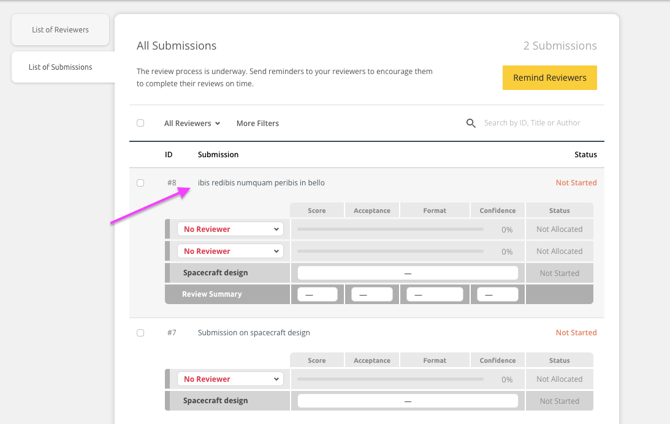670x424 pixels.
Task: Open second No Reviewer dropdown for #8
Action: coord(230,251)
